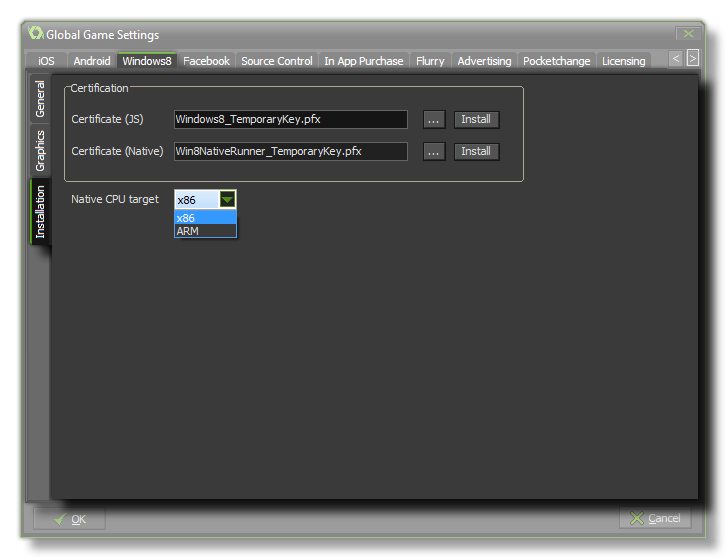Switch to the iOS tab
Image resolution: width=726 pixels, height=558 pixels.
46,61
